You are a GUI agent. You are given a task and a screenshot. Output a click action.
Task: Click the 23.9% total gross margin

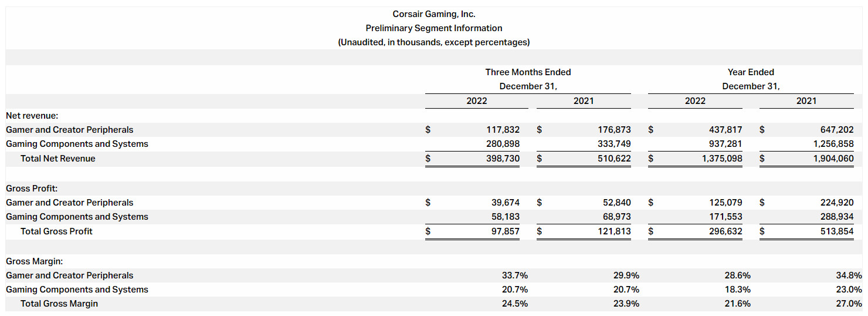627,304
